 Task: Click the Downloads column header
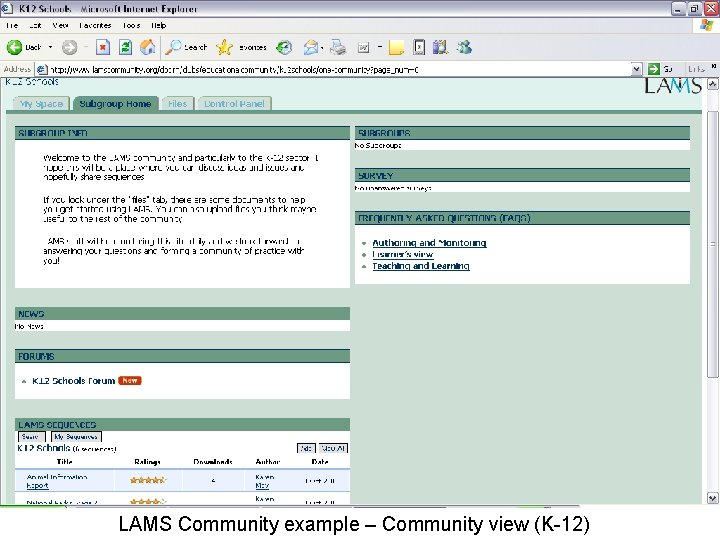(213, 461)
